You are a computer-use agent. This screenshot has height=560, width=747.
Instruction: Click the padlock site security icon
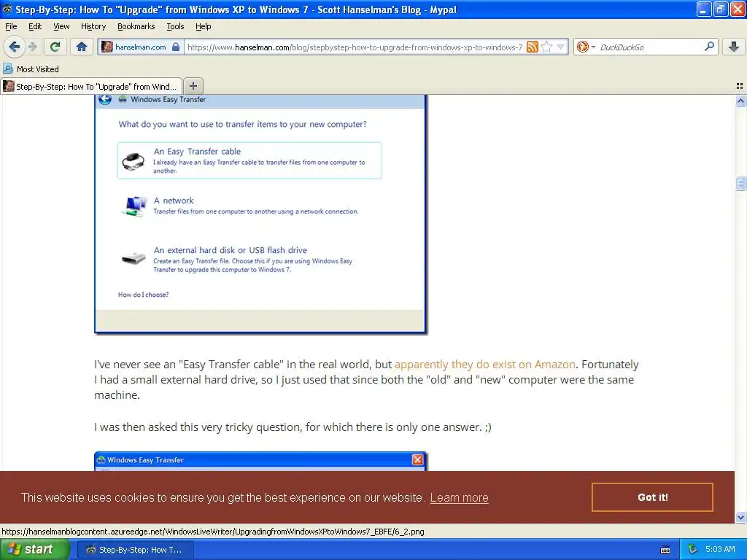pyautogui.click(x=176, y=47)
